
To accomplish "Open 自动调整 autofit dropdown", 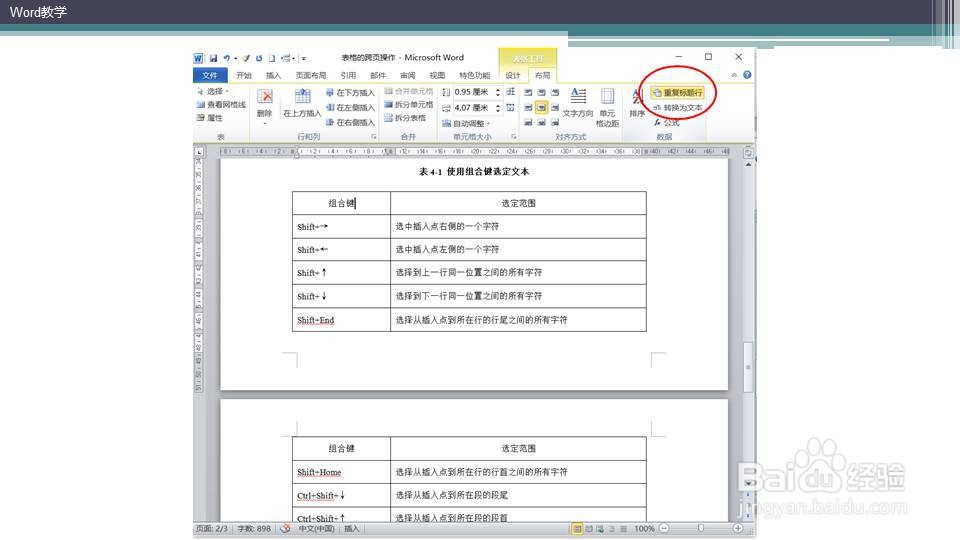I will (467, 123).
